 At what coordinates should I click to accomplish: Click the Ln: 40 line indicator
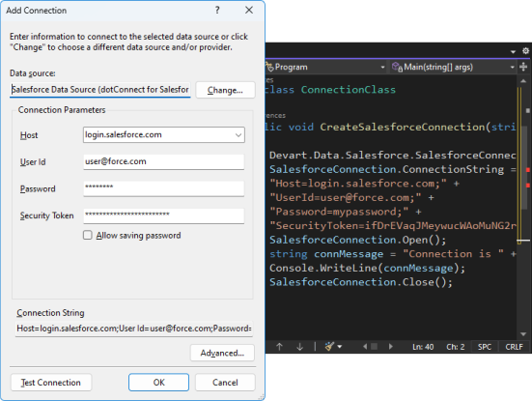pos(423,347)
